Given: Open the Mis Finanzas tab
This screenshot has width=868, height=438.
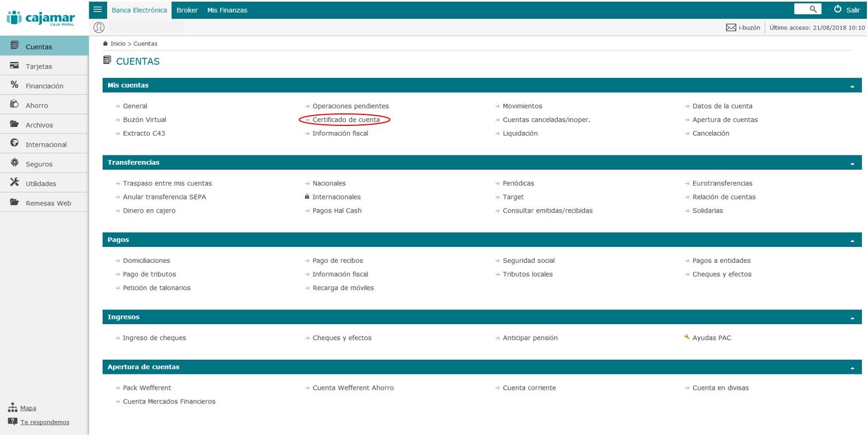Looking at the screenshot, I should point(227,10).
